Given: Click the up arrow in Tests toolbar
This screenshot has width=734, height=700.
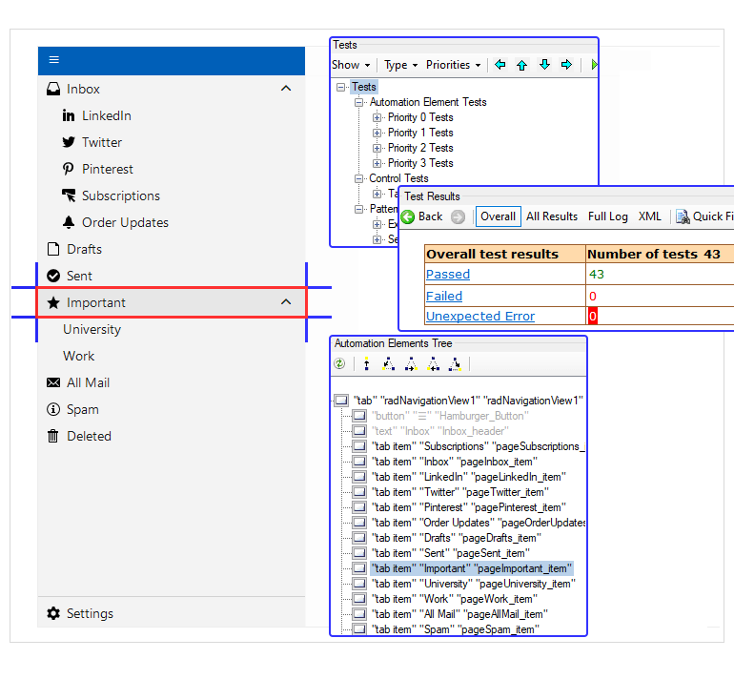Looking at the screenshot, I should pos(522,65).
